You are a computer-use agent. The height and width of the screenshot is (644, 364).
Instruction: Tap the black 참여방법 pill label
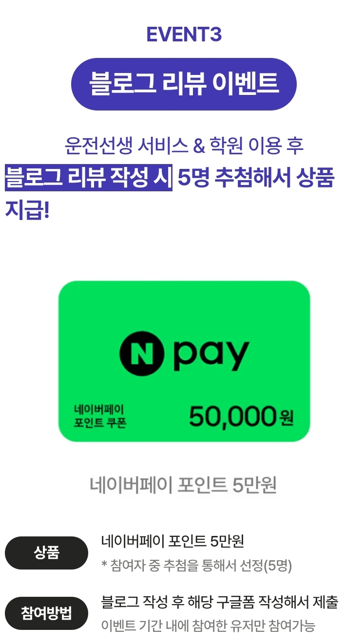pos(46,613)
